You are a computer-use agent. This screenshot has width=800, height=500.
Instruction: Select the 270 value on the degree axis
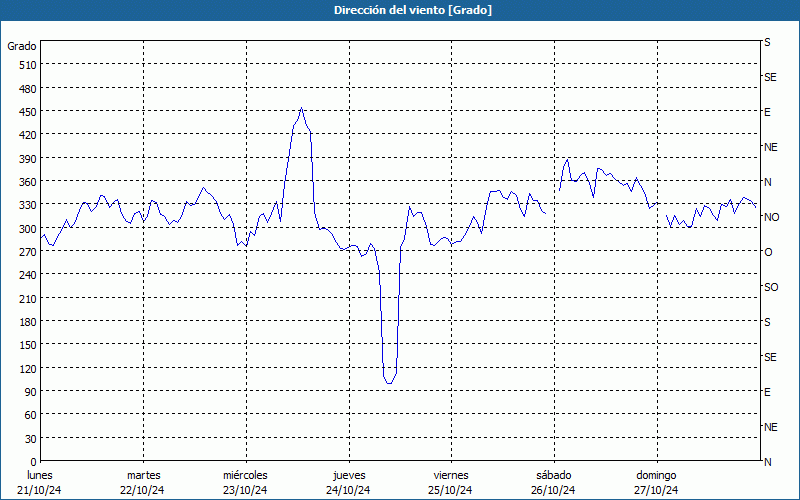(28, 252)
